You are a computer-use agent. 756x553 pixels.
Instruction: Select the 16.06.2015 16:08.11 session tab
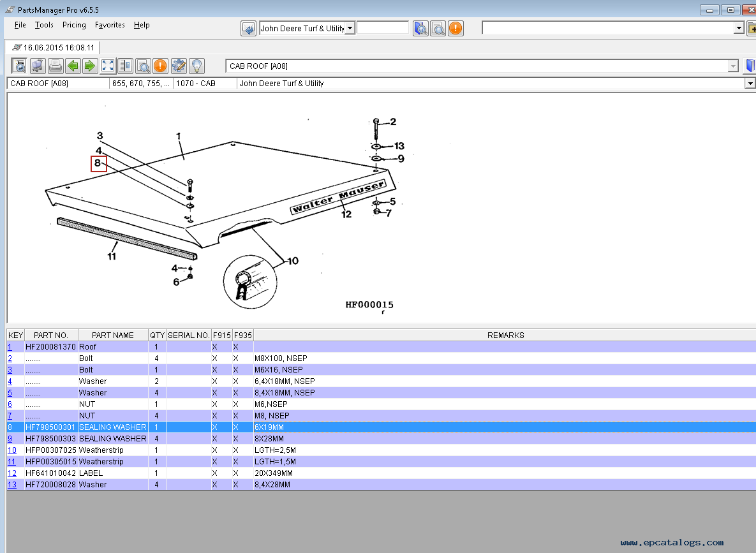click(x=54, y=48)
